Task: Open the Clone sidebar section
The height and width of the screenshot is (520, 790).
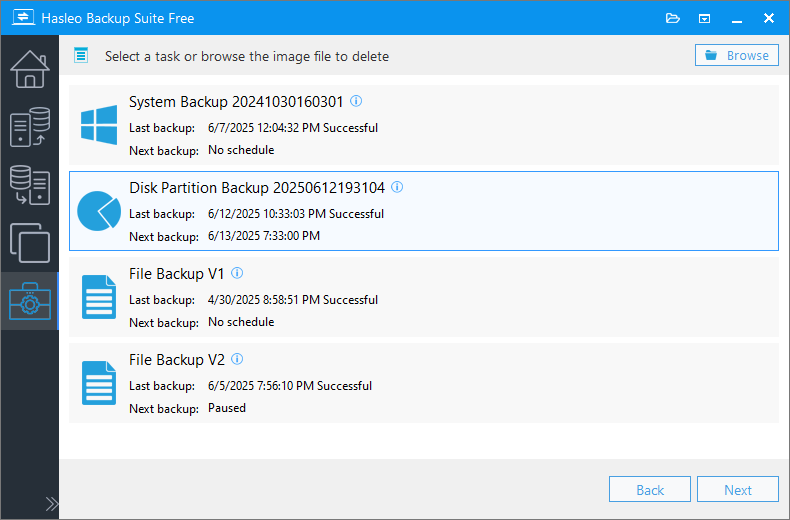Action: [x=30, y=243]
